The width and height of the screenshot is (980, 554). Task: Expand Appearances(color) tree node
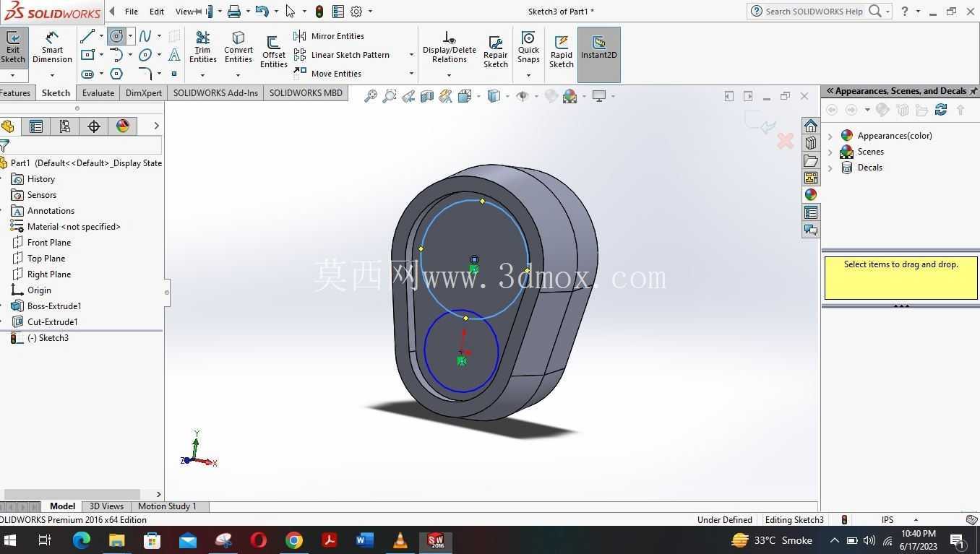[x=830, y=136]
